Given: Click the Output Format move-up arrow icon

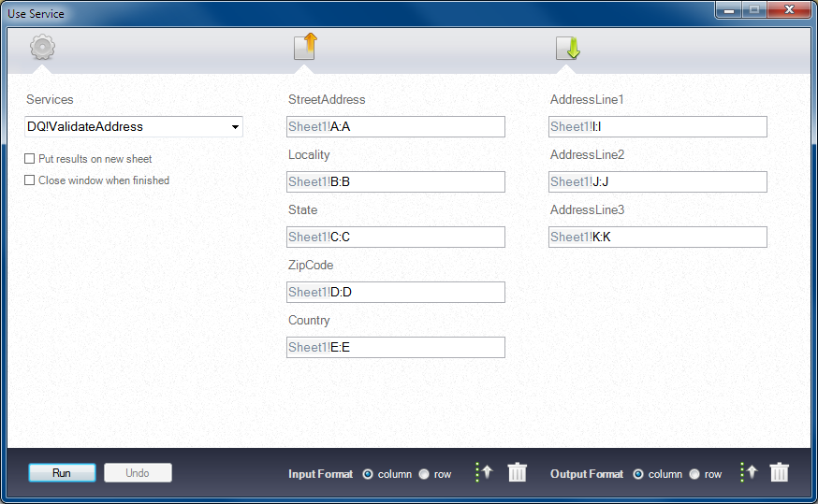Looking at the screenshot, I should click(x=749, y=472).
